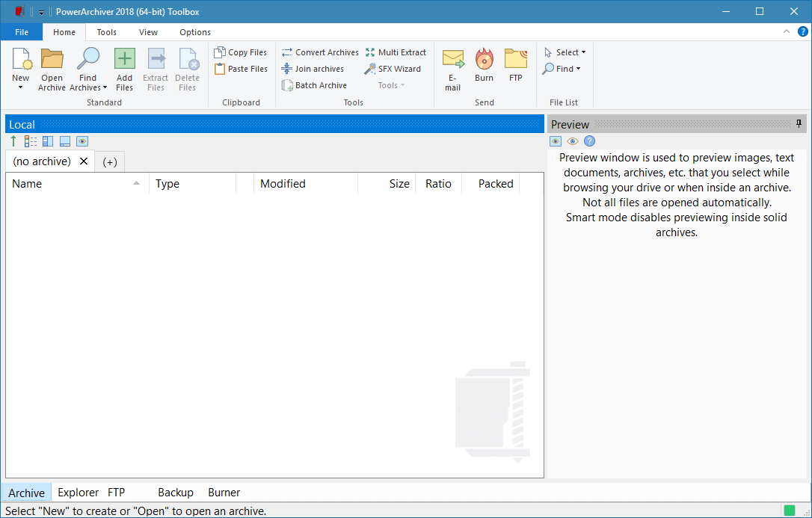Go up one level with green arrow
This screenshot has height=518, width=812.
(13, 141)
